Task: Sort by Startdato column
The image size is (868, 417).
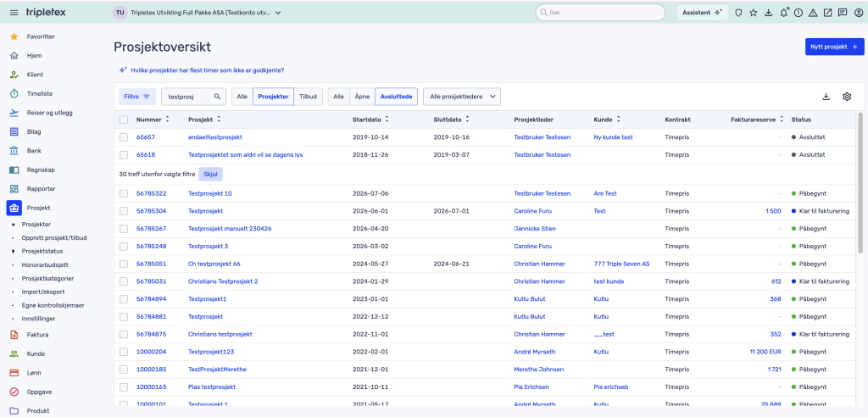Action: pyautogui.click(x=387, y=120)
